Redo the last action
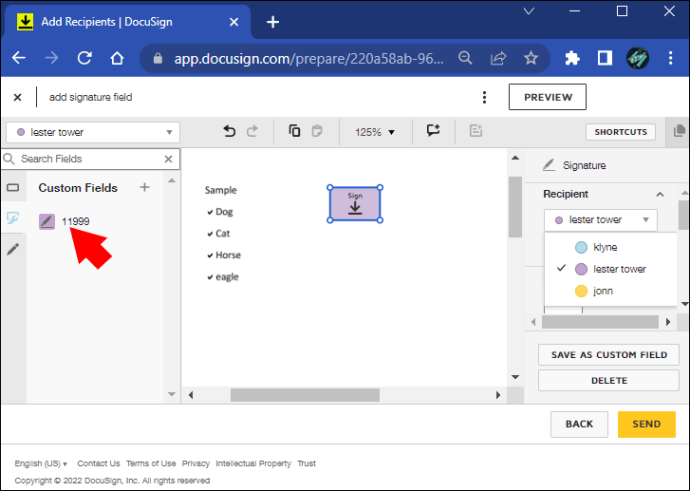 252,131
